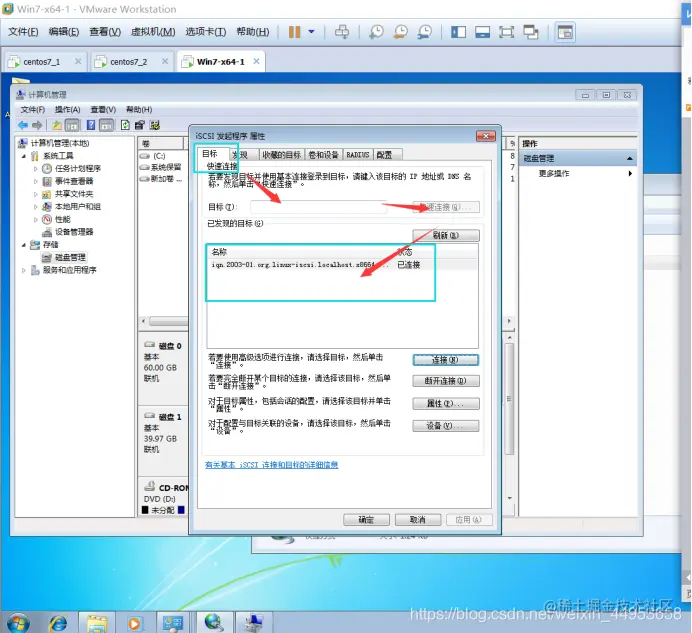The height and width of the screenshot is (633, 692).
Task: Open VMware 选项卡(T) menu
Action: (206, 32)
